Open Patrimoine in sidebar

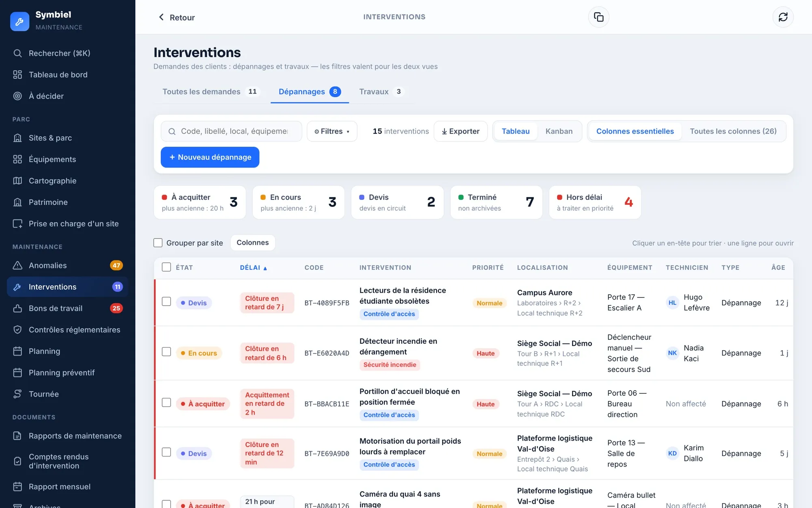point(67,202)
